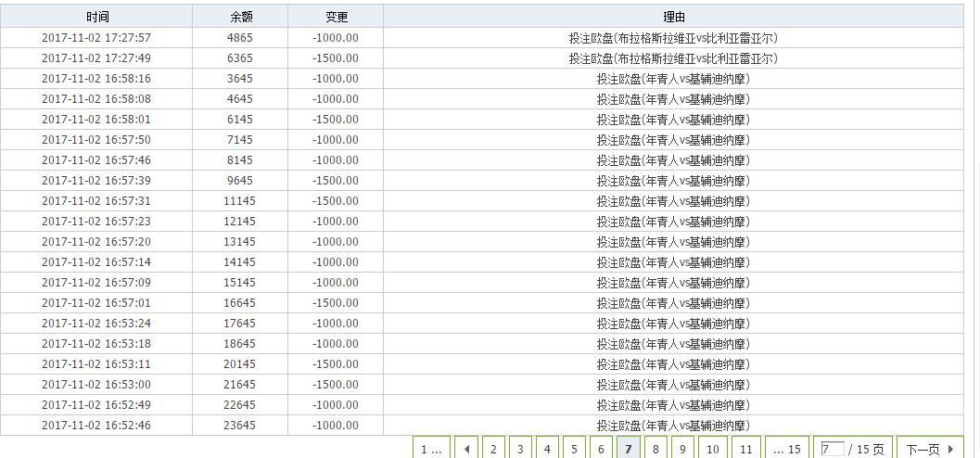Image resolution: width=980 pixels, height=458 pixels.
Task: Click timestamp 2017-11-02 16:57:01
Action: [x=96, y=303]
